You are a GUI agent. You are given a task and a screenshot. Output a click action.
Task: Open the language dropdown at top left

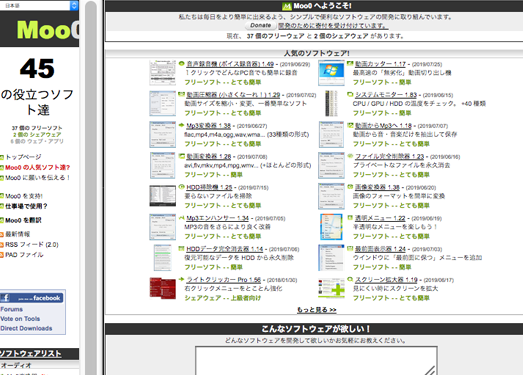click(39, 5)
